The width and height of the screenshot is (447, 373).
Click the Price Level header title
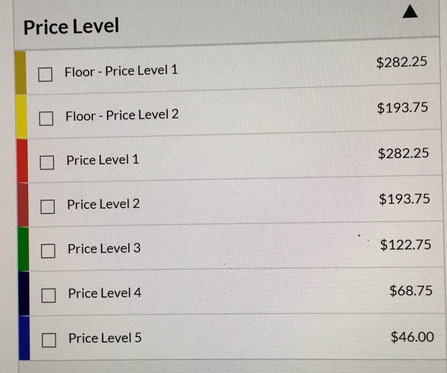(x=71, y=26)
